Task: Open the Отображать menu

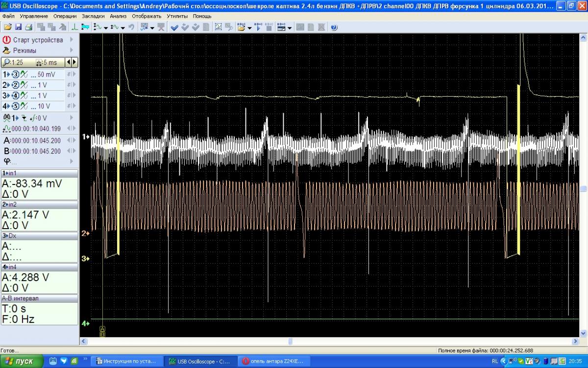Action: pyautogui.click(x=147, y=16)
